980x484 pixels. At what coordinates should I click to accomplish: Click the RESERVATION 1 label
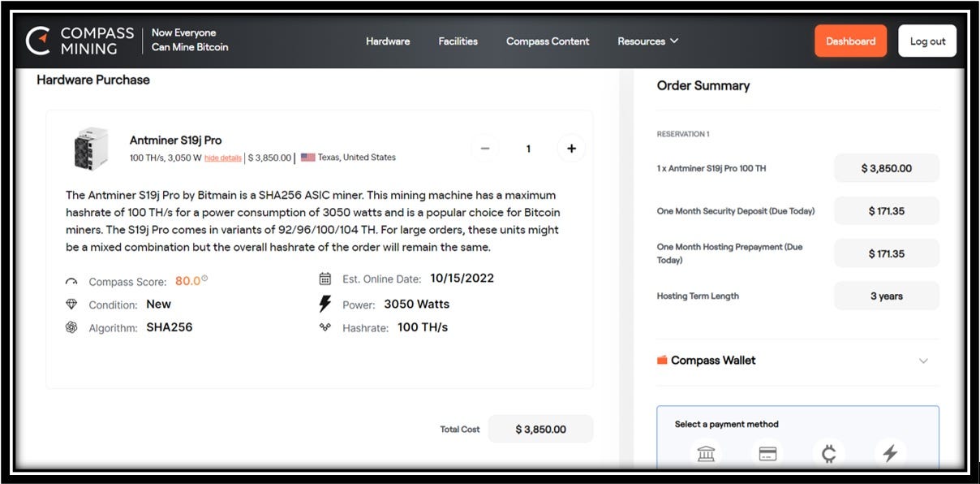683,134
